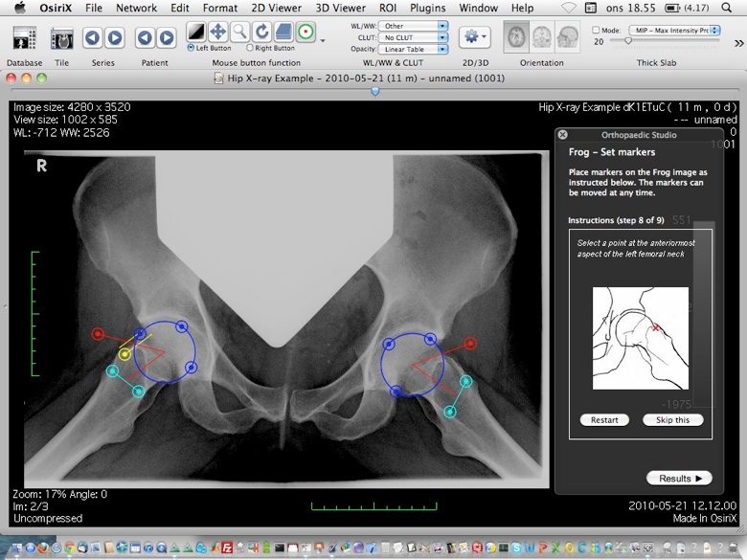This screenshot has width=747, height=560.
Task: Select the stack scroll mouse tool
Action: pos(283,32)
